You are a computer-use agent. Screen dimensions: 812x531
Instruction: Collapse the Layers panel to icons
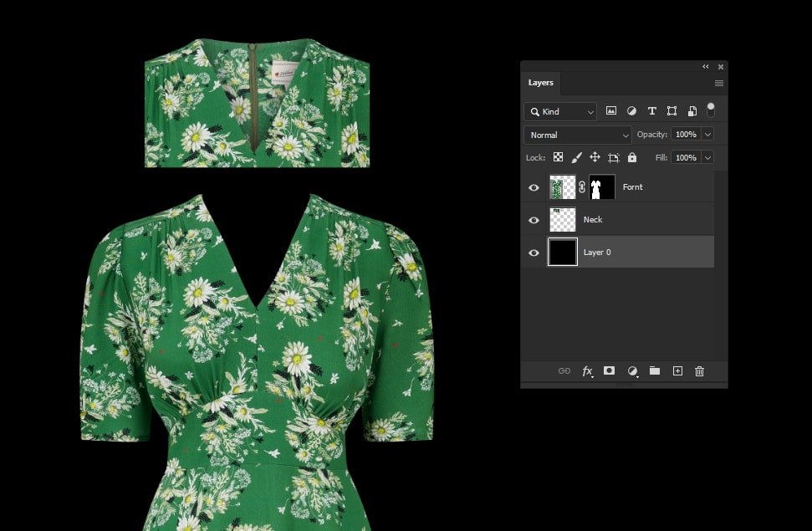click(x=705, y=66)
